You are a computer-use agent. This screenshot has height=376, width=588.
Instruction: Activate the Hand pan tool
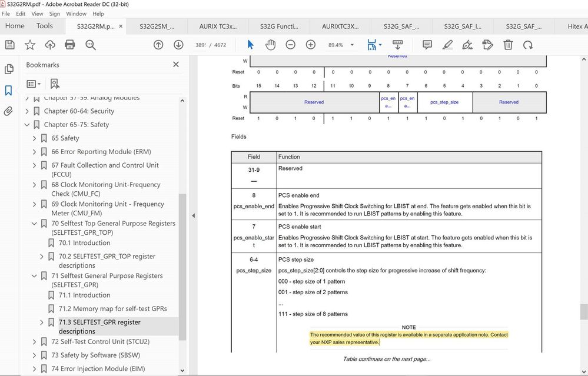coord(270,45)
